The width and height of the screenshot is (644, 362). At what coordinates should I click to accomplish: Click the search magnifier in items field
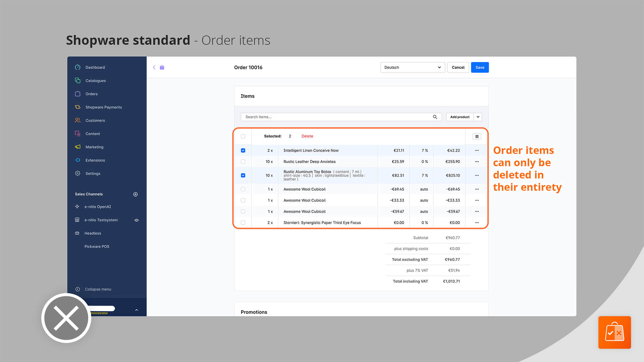pos(435,117)
